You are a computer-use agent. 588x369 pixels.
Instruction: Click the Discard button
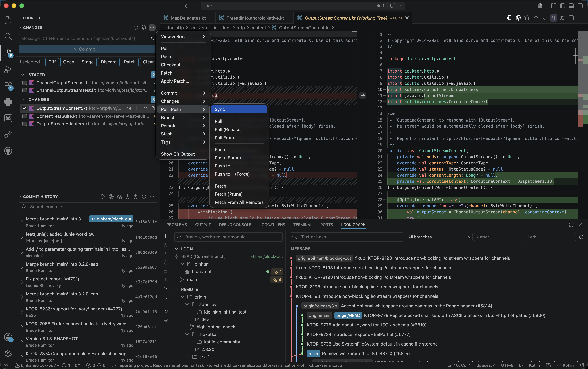[x=109, y=62]
